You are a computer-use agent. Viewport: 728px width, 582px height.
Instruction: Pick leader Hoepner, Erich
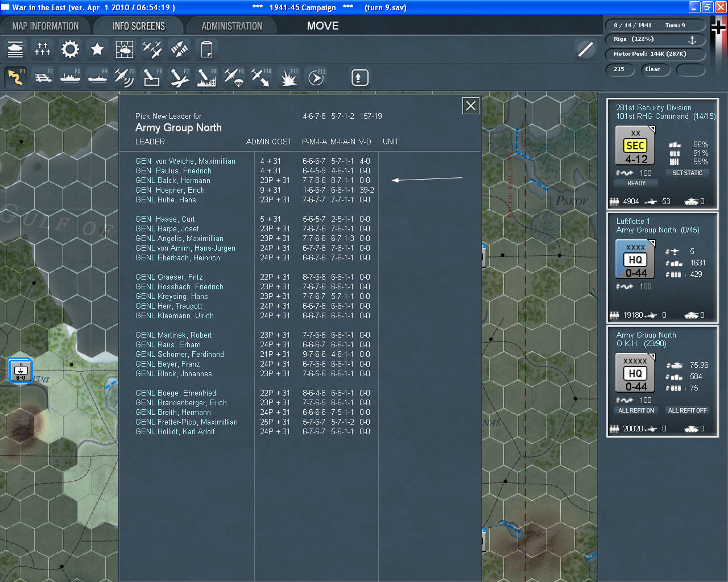(170, 190)
